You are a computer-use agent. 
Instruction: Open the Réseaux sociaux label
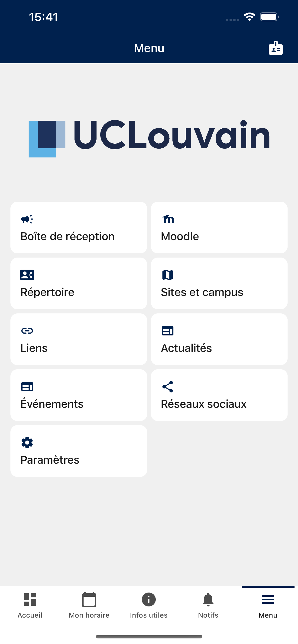[x=204, y=404]
